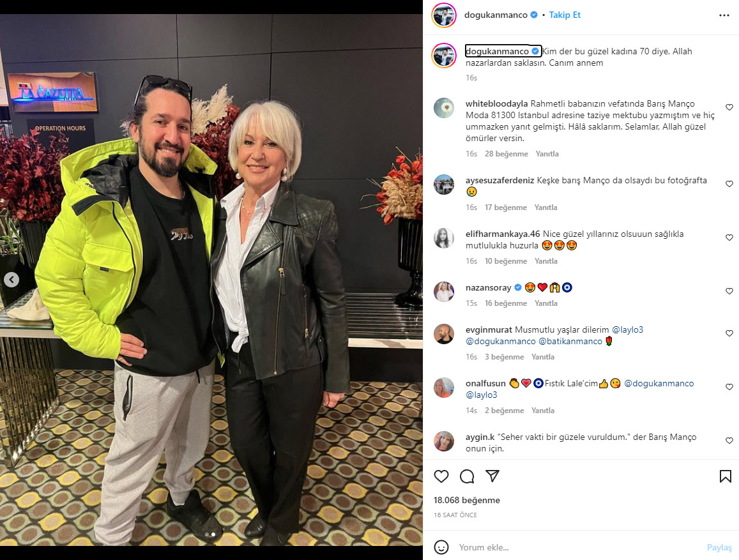
Task: View likes on 18.068 beğenme
Action: tap(467, 500)
